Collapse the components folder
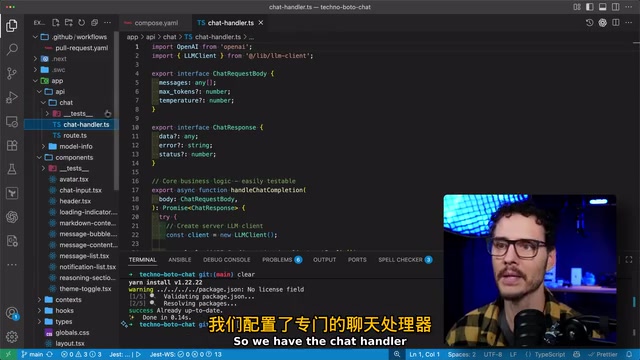Screen dimensions: 640x360 [39, 158]
